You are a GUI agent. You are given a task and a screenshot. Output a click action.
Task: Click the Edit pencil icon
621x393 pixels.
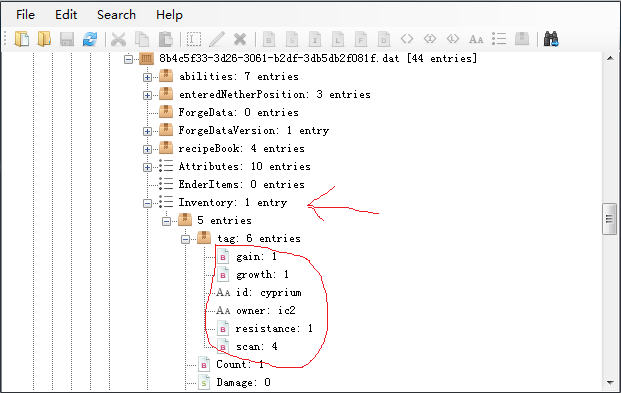(217, 39)
